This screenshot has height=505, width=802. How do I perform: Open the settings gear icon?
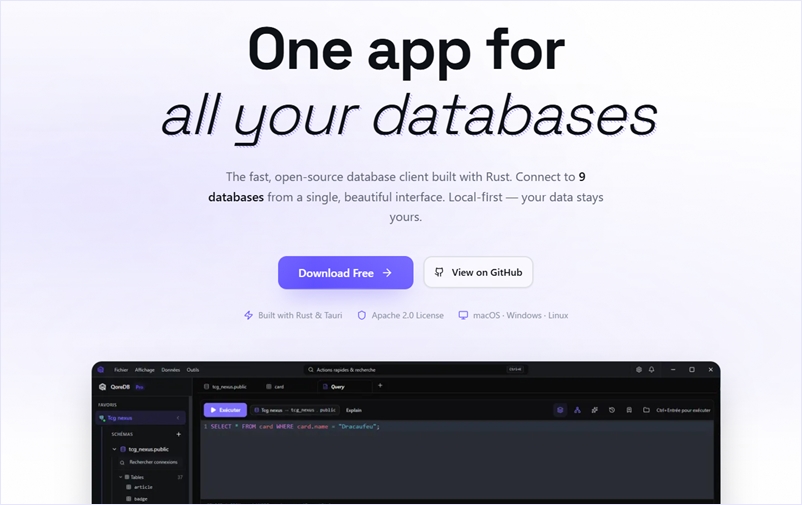639,369
